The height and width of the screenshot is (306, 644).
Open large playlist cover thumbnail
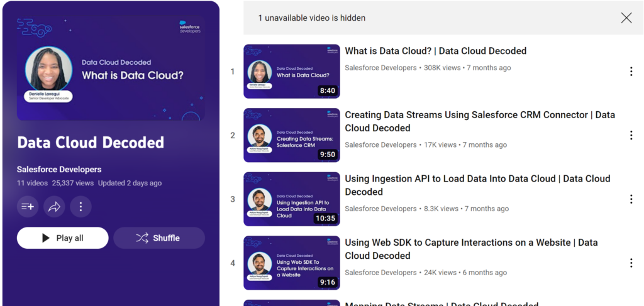111,68
